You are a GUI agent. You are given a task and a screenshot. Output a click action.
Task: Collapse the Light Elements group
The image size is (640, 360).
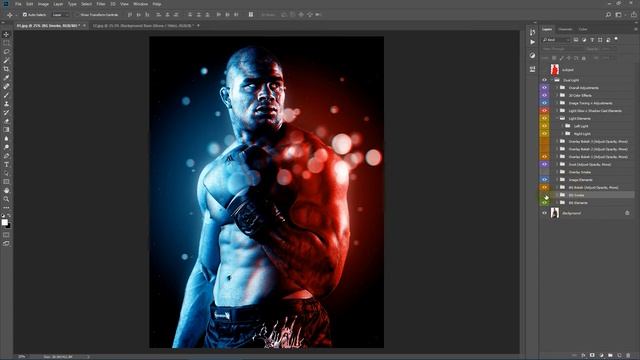point(557,118)
